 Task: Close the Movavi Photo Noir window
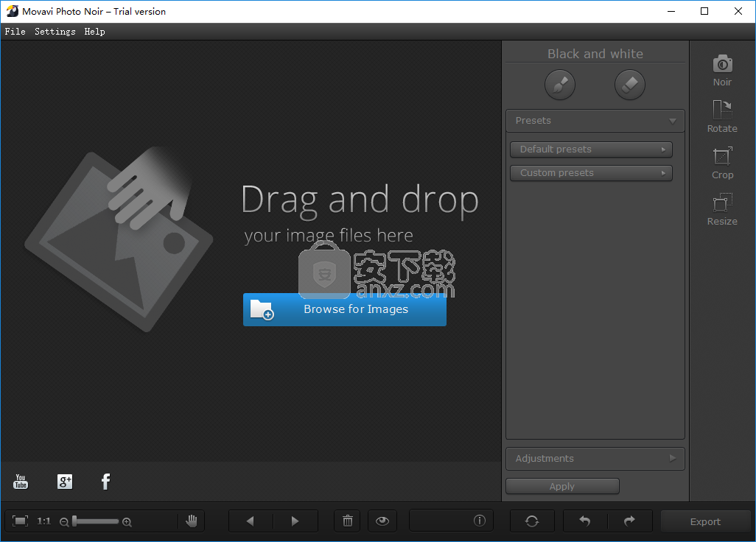tap(738, 11)
